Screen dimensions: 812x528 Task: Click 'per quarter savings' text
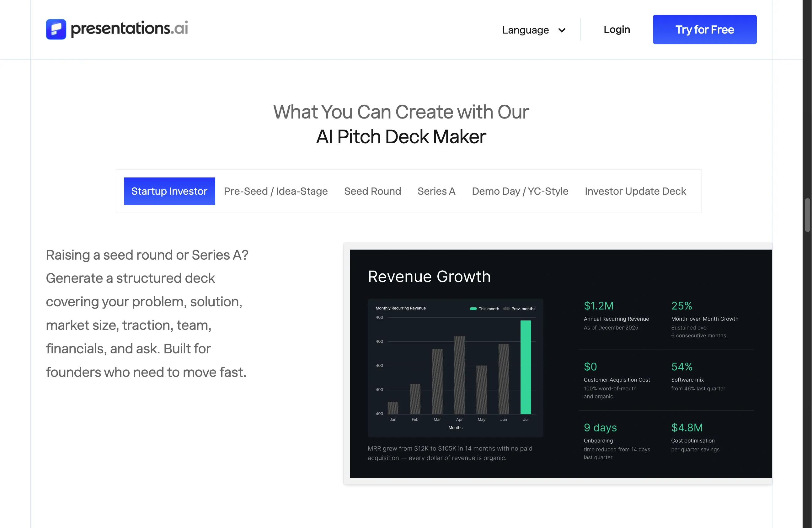click(695, 450)
